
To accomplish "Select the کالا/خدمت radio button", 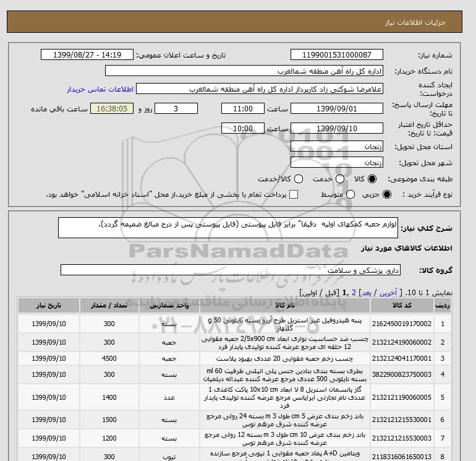I will 299,179.
